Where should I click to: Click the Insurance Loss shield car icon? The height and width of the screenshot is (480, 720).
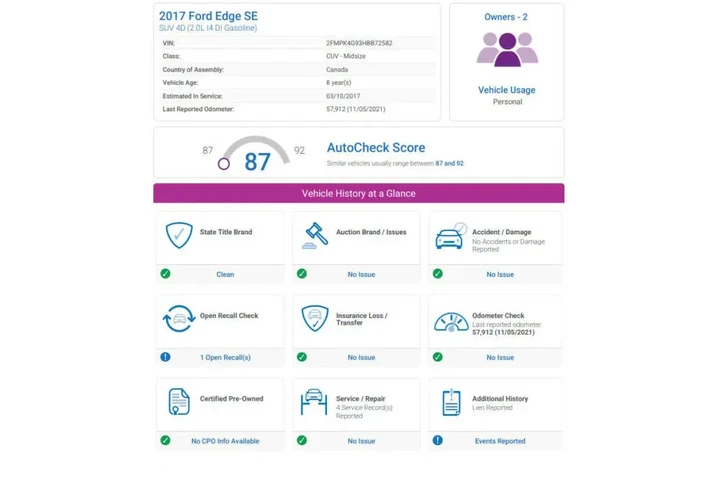pos(315,318)
